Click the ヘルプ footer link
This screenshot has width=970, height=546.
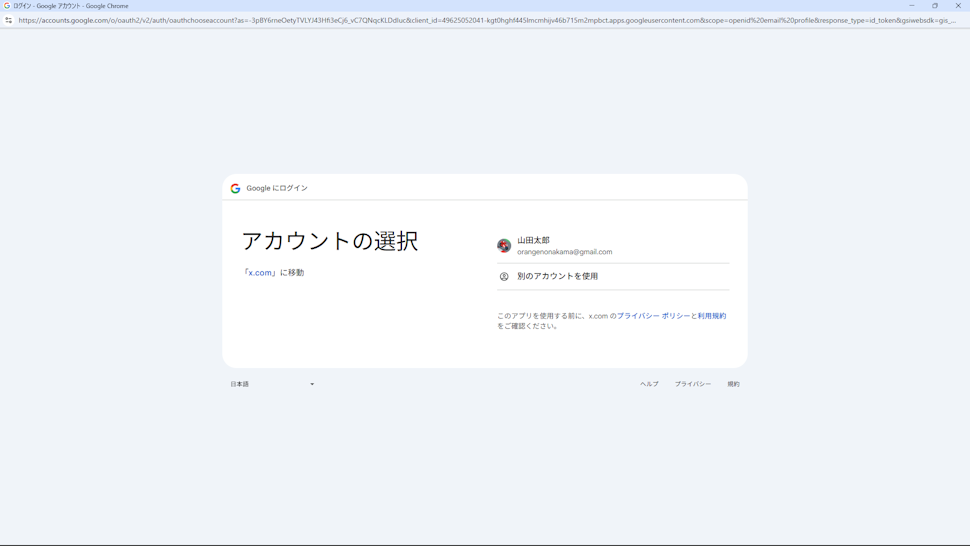[x=649, y=384]
